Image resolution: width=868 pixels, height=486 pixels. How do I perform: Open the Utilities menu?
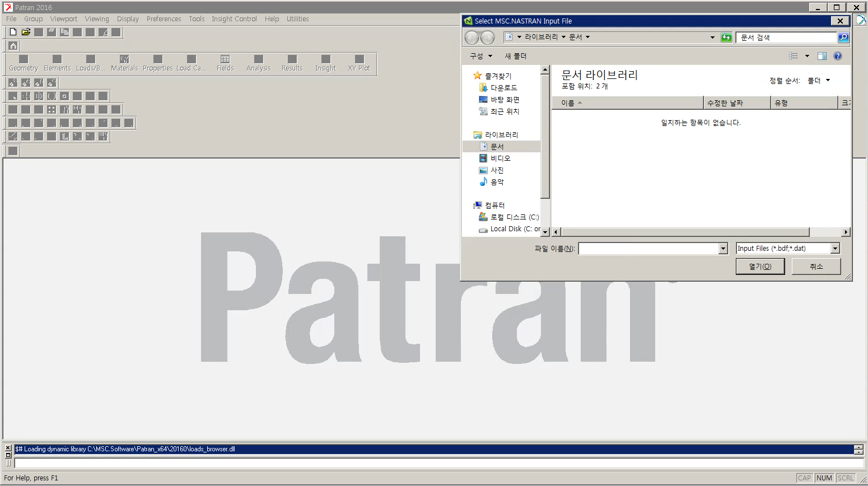click(x=297, y=19)
